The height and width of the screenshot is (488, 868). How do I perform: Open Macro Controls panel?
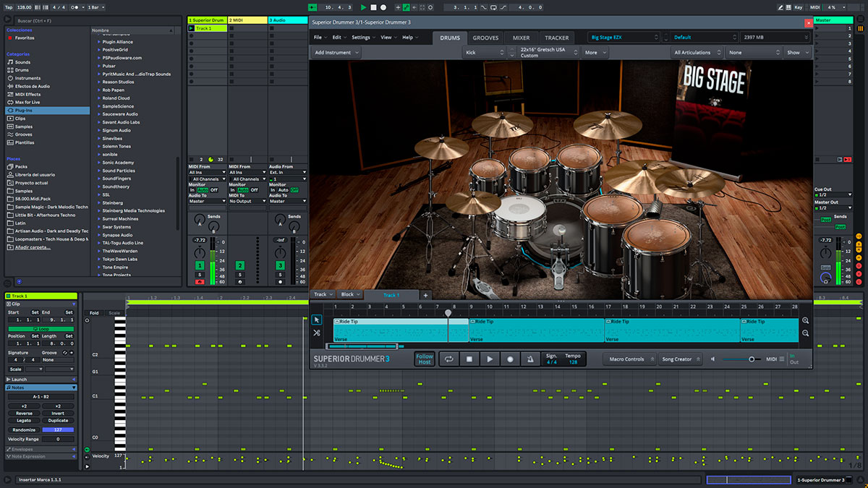click(629, 359)
